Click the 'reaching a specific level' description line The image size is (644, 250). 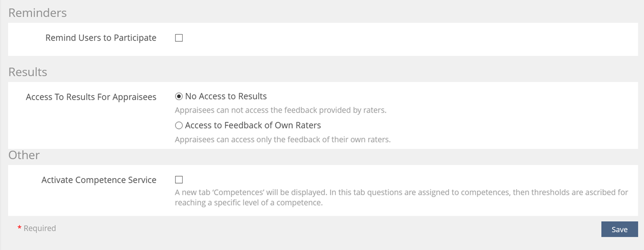pyautogui.click(x=248, y=203)
